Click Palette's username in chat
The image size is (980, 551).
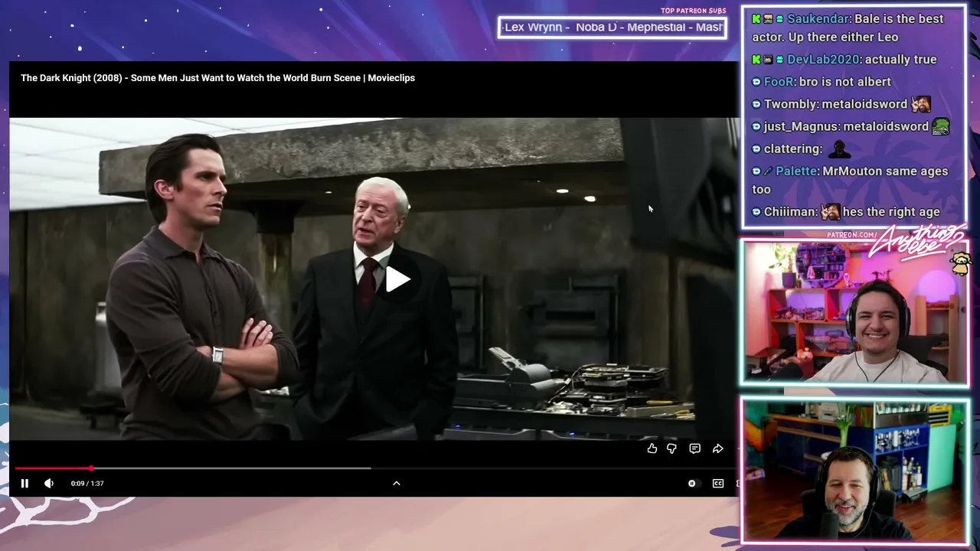tap(796, 171)
